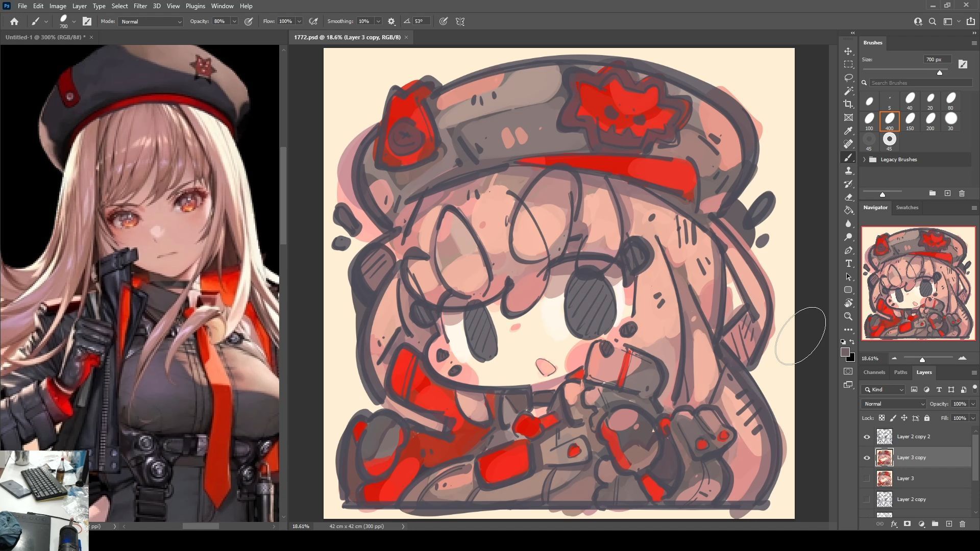Viewport: 980px width, 551px height.
Task: Select the Move tool
Action: tap(848, 51)
